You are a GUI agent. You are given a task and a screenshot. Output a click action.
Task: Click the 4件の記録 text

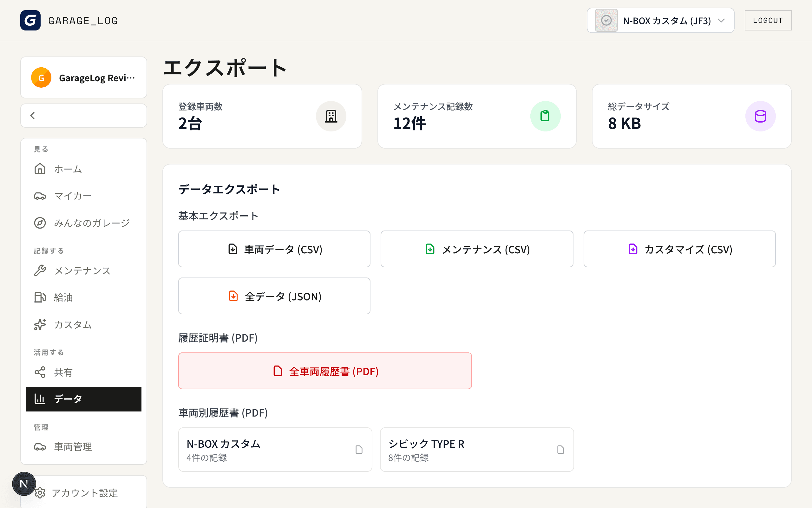207,458
